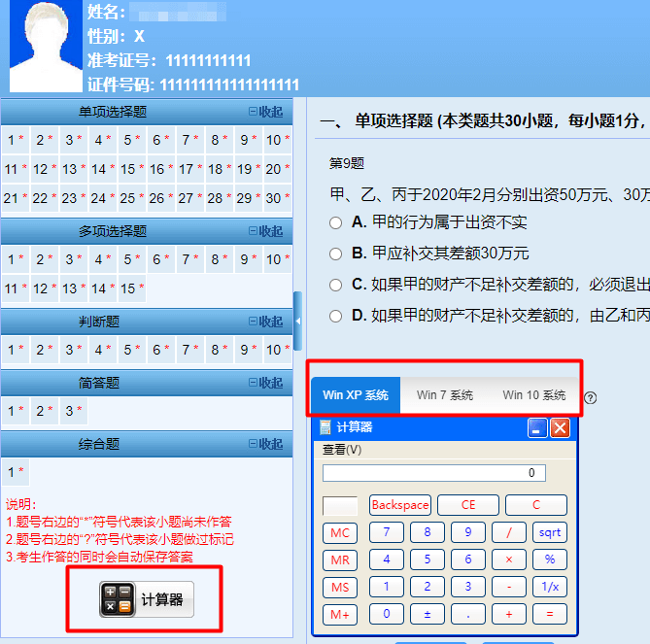Close the 计算器 calculator window
The width and height of the screenshot is (650, 644).
pyautogui.click(x=560, y=428)
